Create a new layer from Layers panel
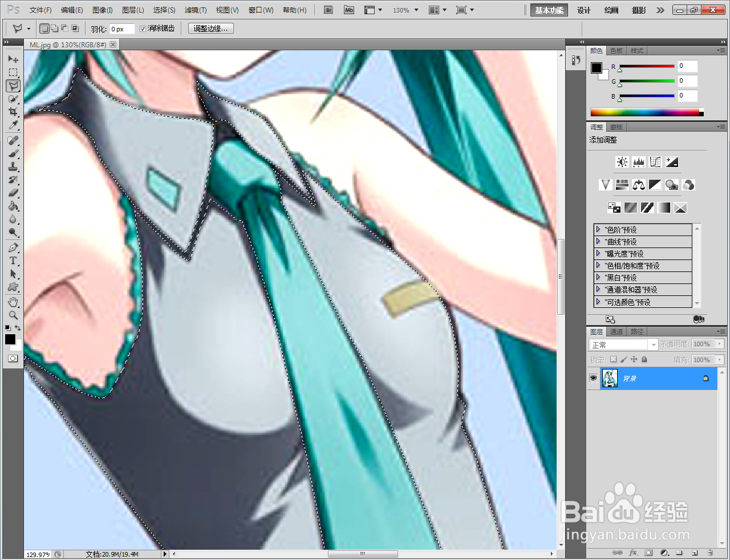The height and width of the screenshot is (560, 730). coord(695,553)
